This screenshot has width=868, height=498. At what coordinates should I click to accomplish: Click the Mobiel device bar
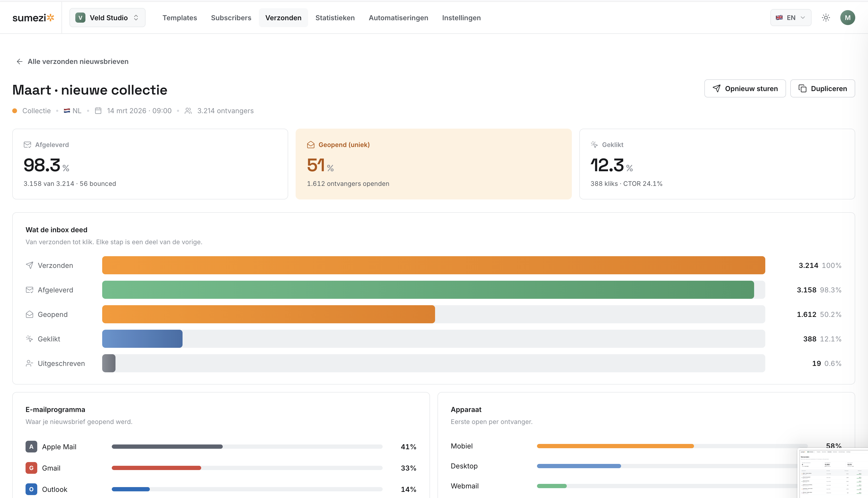pyautogui.click(x=615, y=446)
